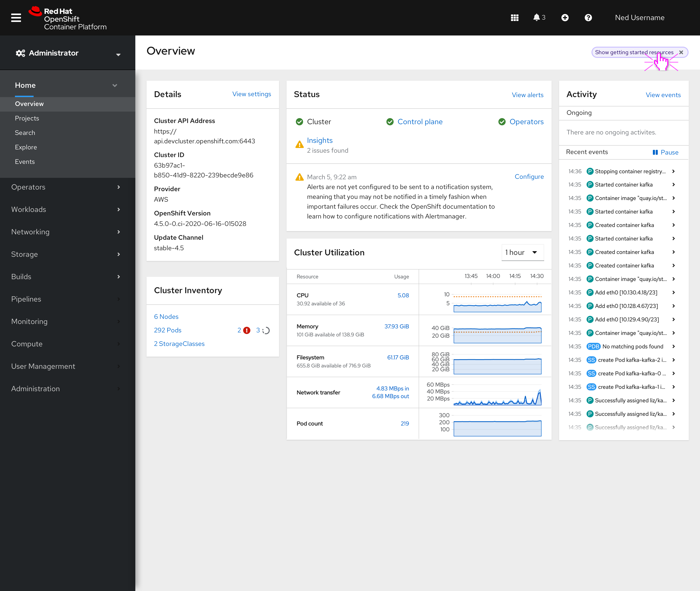Click the hamburger menu icon top left

click(x=16, y=18)
